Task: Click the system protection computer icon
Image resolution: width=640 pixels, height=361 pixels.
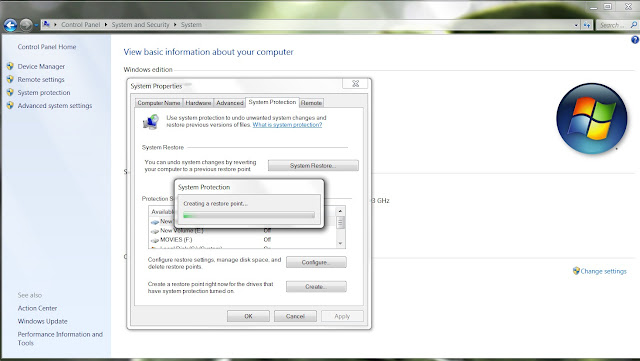Action: pos(151,122)
